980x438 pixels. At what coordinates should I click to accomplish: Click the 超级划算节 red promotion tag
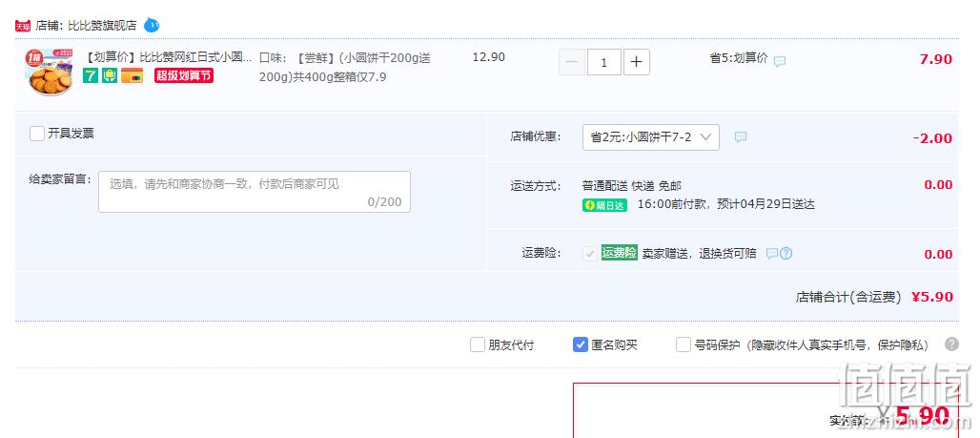click(x=184, y=75)
